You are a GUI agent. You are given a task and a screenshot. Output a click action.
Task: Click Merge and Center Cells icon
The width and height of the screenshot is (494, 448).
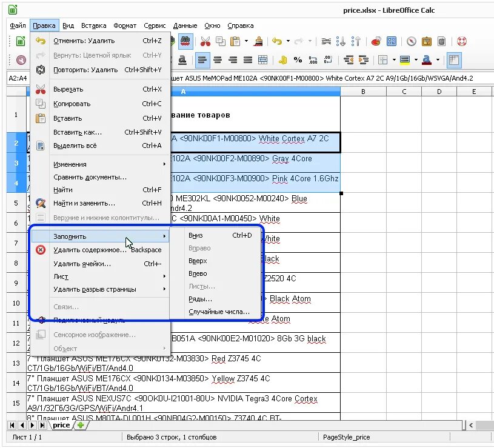coord(262,60)
